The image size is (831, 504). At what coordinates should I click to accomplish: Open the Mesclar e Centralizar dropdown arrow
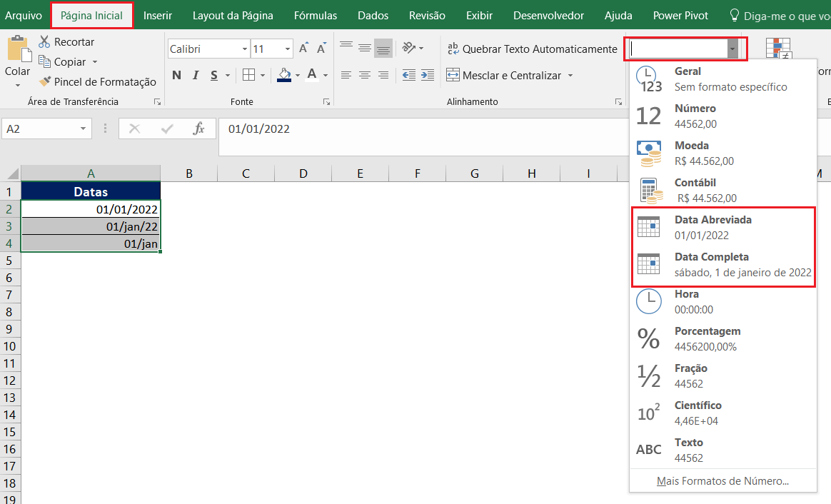coord(571,74)
